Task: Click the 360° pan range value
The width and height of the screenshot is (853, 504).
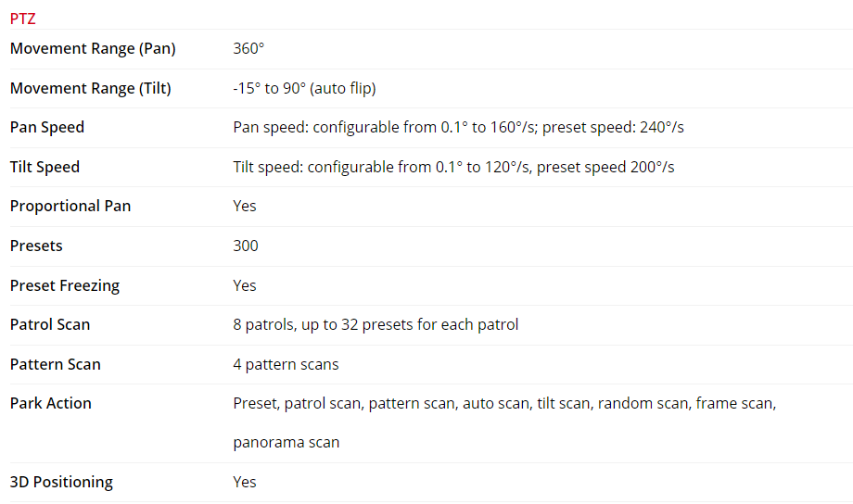Action: [x=248, y=49]
